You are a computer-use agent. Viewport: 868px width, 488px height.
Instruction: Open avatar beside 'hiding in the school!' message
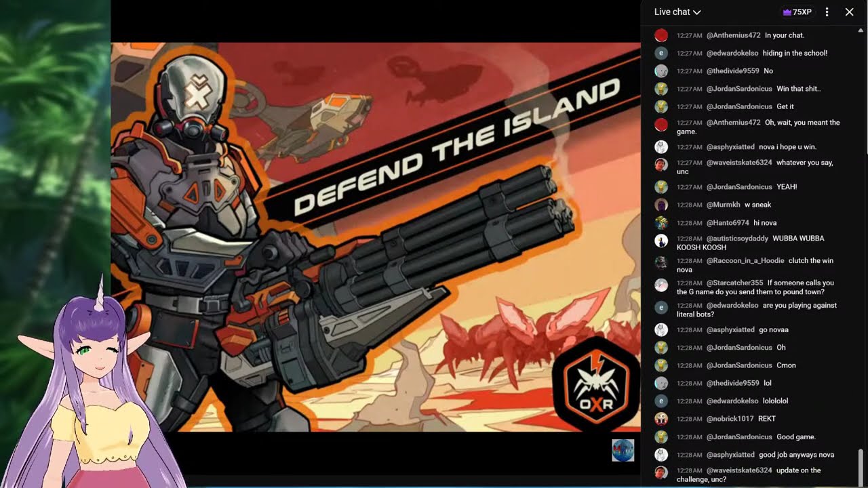661,53
